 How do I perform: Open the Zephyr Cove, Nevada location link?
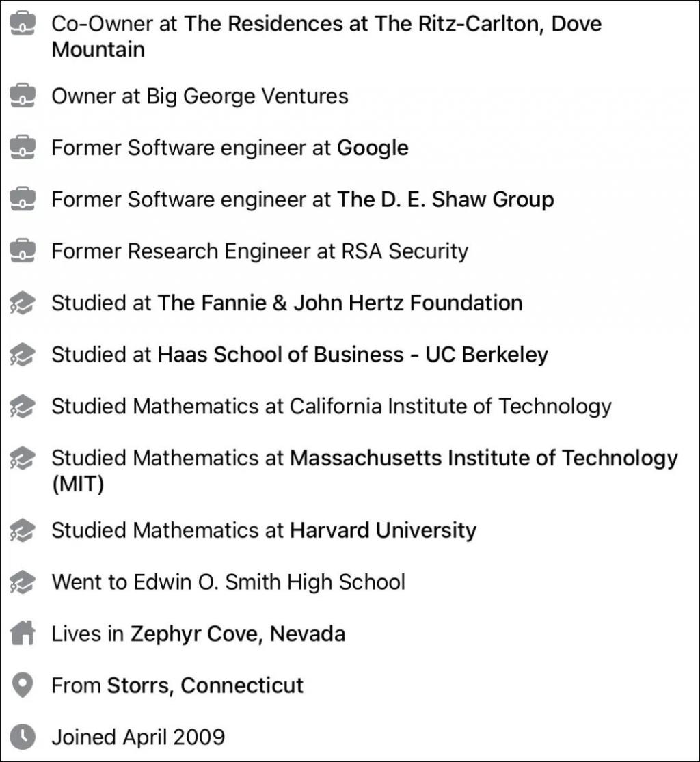pos(238,634)
